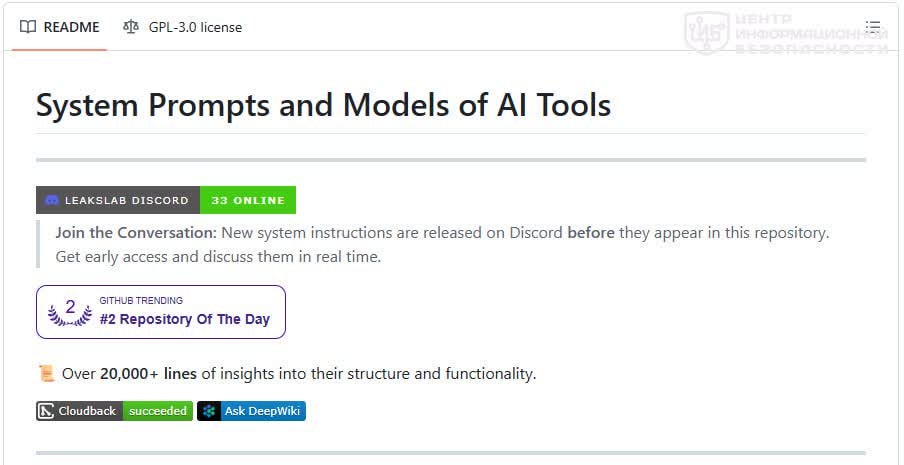Screen dimensions: 904x465
Task: Click the Cloudback logo icon
Action: click(46, 411)
